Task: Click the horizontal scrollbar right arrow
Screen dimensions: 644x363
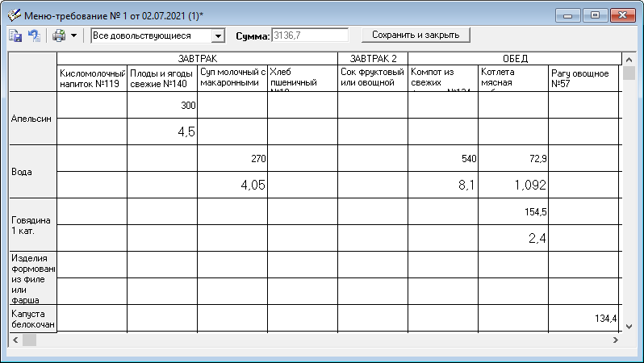Action: click(614, 340)
